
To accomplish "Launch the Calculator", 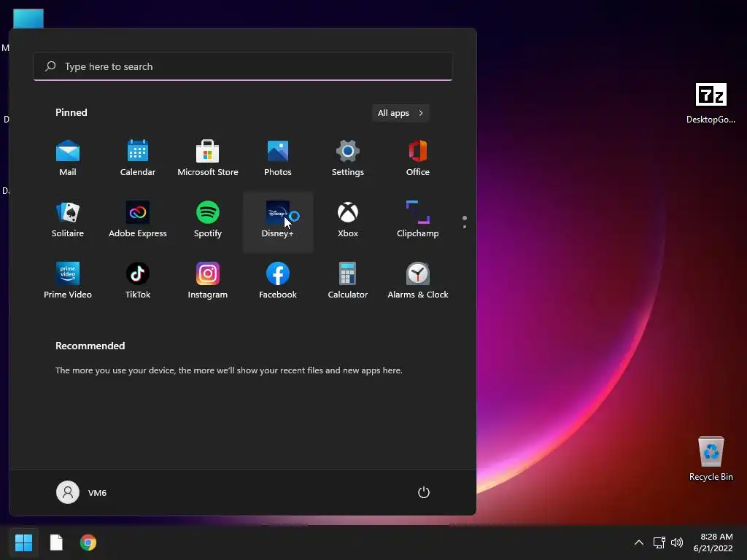I will (x=348, y=281).
